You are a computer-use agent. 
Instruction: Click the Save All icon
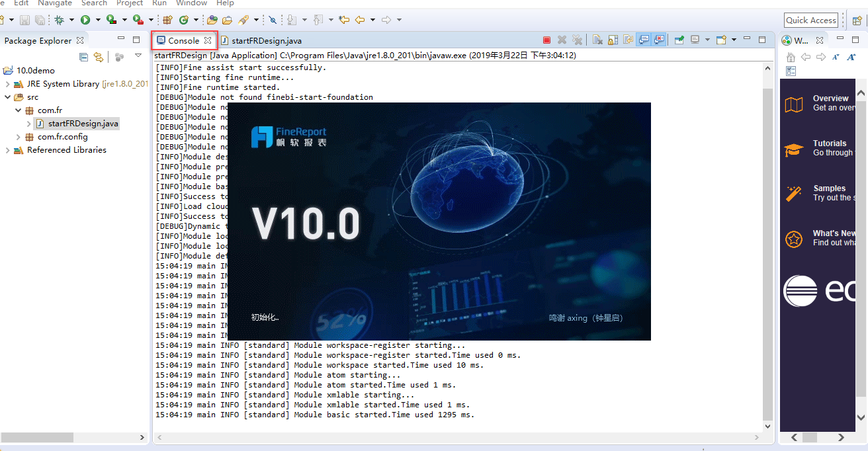pos(40,20)
